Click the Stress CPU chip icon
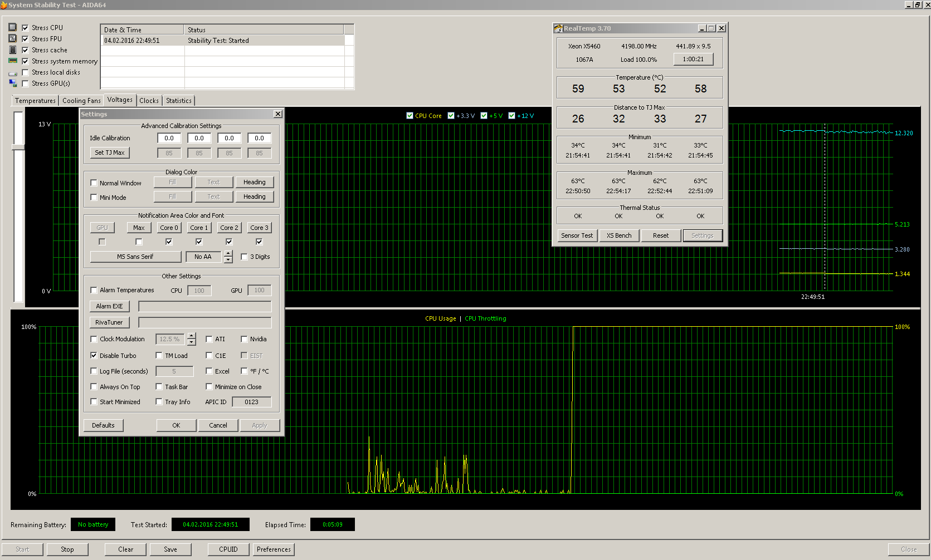Viewport: 931px width, 560px height. [x=12, y=27]
